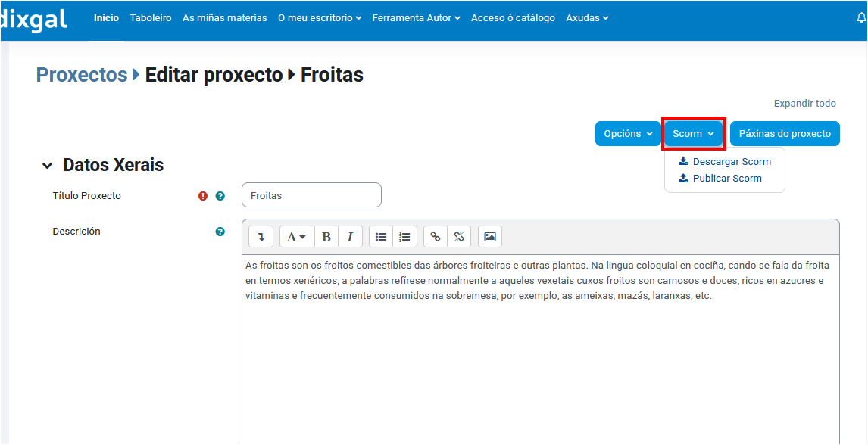The image size is (868, 445).
Task: Click the bold formatting icon
Action: pyautogui.click(x=326, y=237)
